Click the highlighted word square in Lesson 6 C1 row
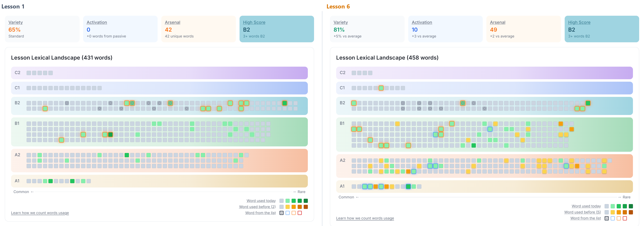Screen dimensions: 644x226 tap(381, 88)
